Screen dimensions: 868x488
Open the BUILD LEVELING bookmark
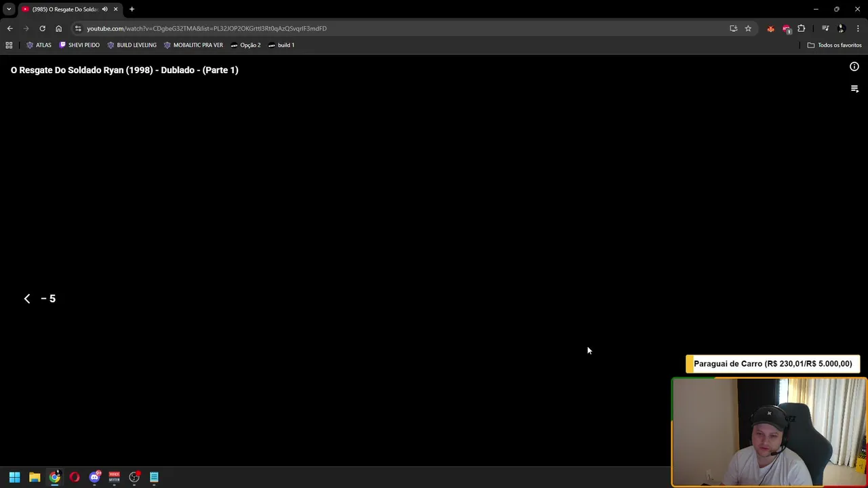(132, 45)
